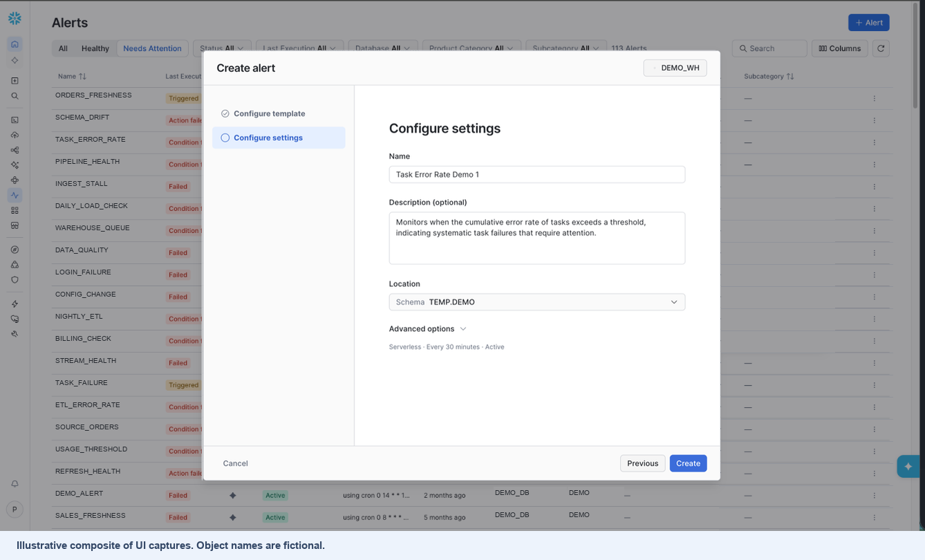Open the three-dot menu in DEMO_ALERT row
This screenshot has height=560, width=925.
874,496
